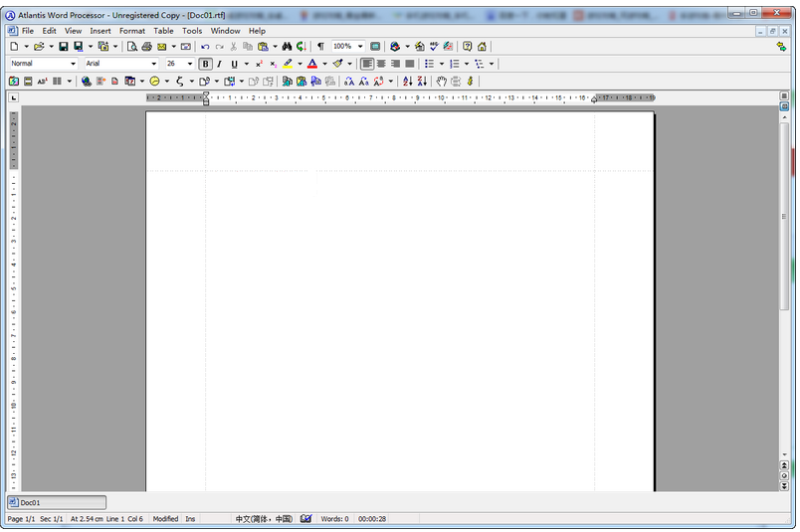Click the Cut scissors icon

234,47
